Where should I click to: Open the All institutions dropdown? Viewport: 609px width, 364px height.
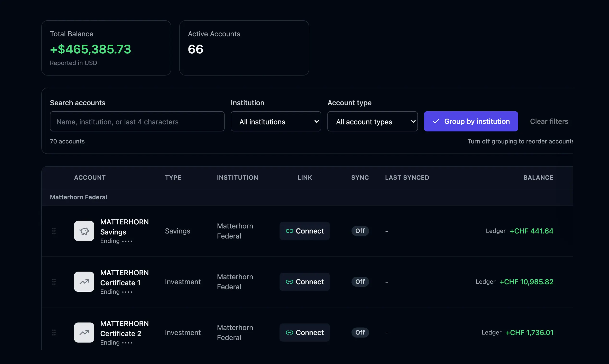tap(276, 121)
